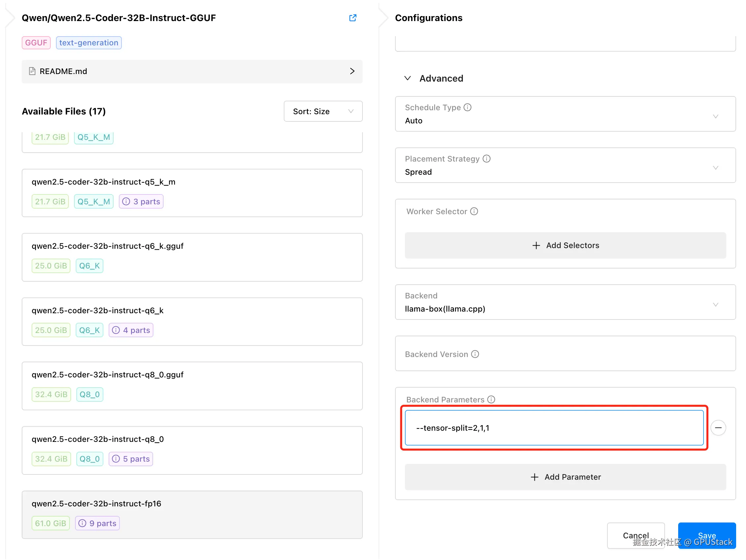Click the 5 parts info icon

coord(116,459)
